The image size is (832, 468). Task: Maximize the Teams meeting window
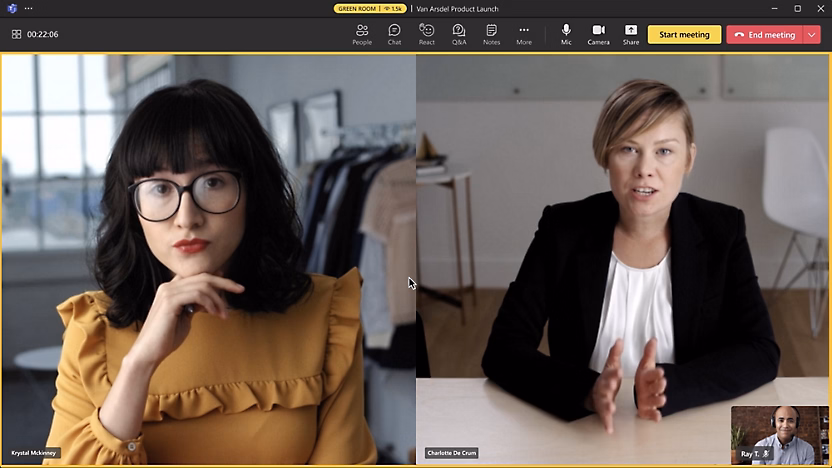tap(798, 8)
